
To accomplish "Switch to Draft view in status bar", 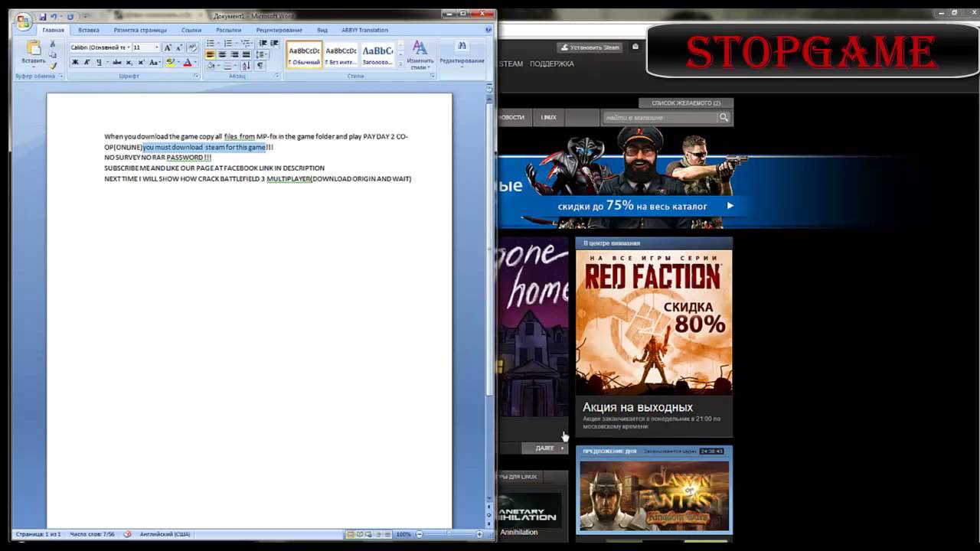I will pyautogui.click(x=387, y=534).
